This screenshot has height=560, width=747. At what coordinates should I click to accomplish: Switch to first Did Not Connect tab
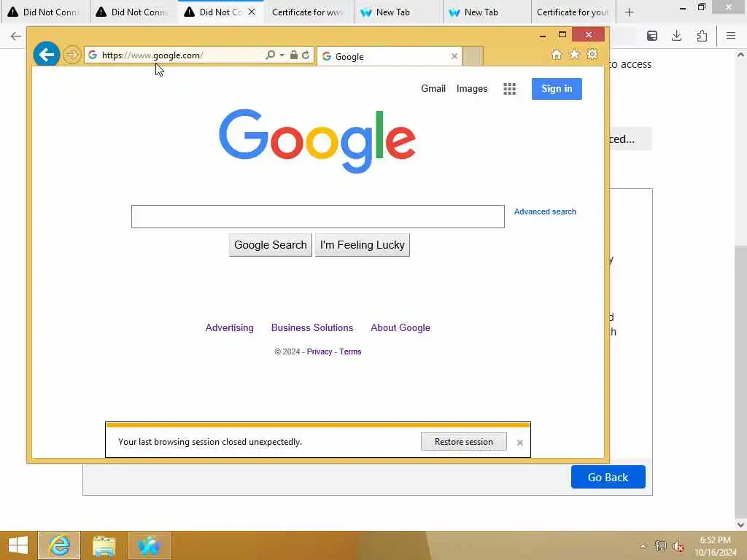(x=45, y=12)
